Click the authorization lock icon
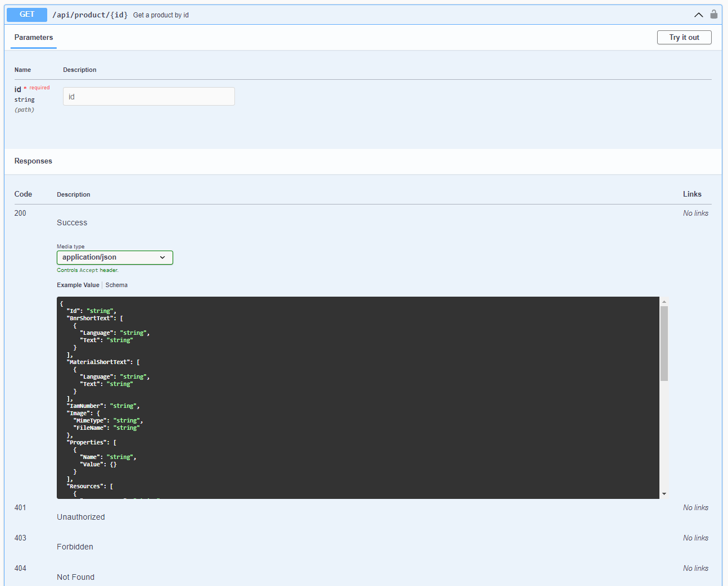The image size is (728, 586). tap(713, 15)
